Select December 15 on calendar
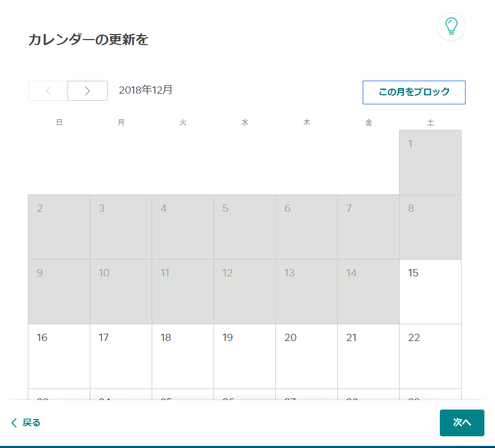495x448 pixels. coord(430,291)
